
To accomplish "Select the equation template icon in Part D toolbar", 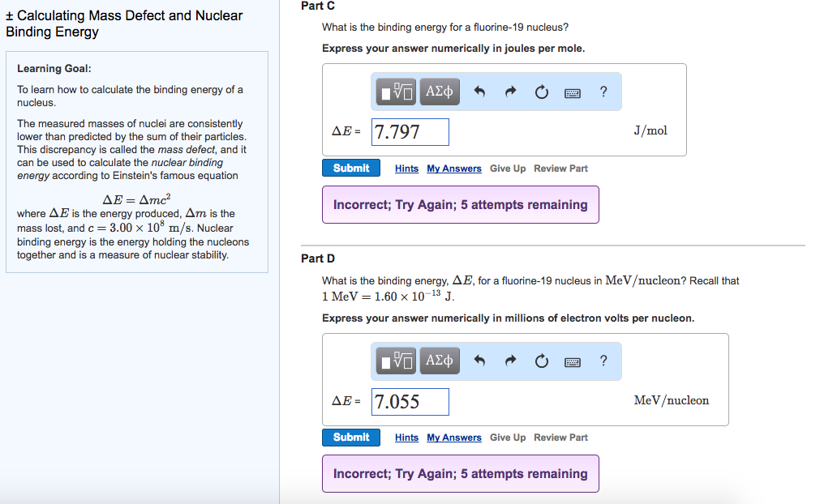I will pos(395,361).
